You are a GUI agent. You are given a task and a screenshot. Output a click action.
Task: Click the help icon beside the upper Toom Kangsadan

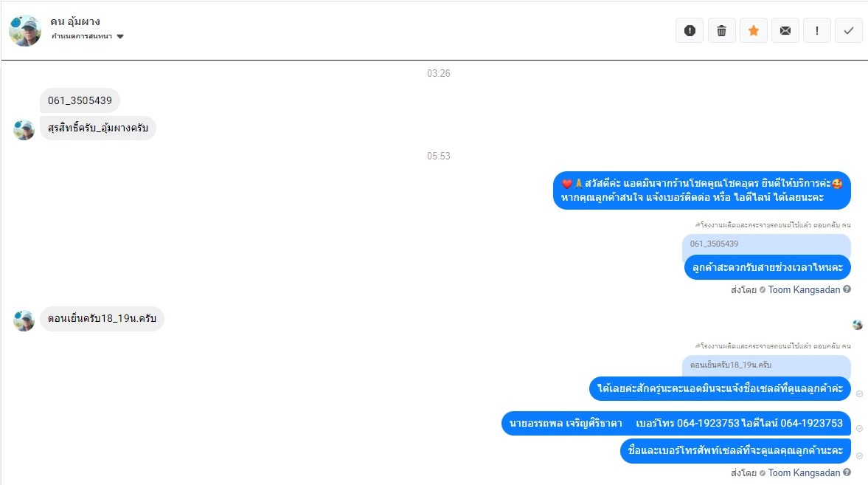(x=847, y=289)
